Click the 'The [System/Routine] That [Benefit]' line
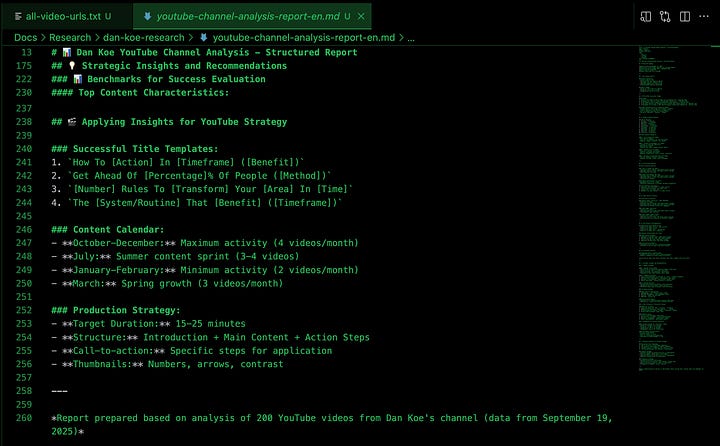This screenshot has width=720, height=446. (197, 203)
